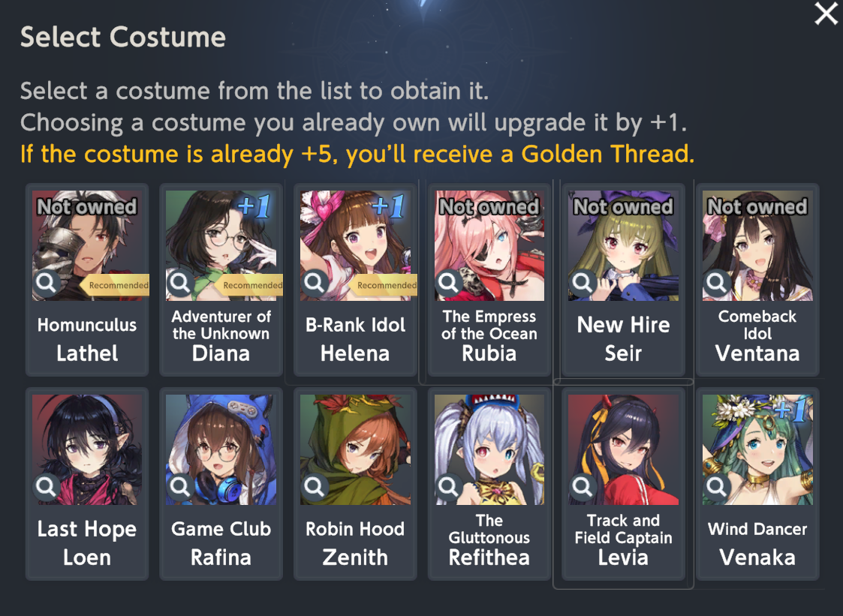Zoom Comeback Idol Ventana portrait via magnifier
This screenshot has width=843, height=616.
pos(717,282)
